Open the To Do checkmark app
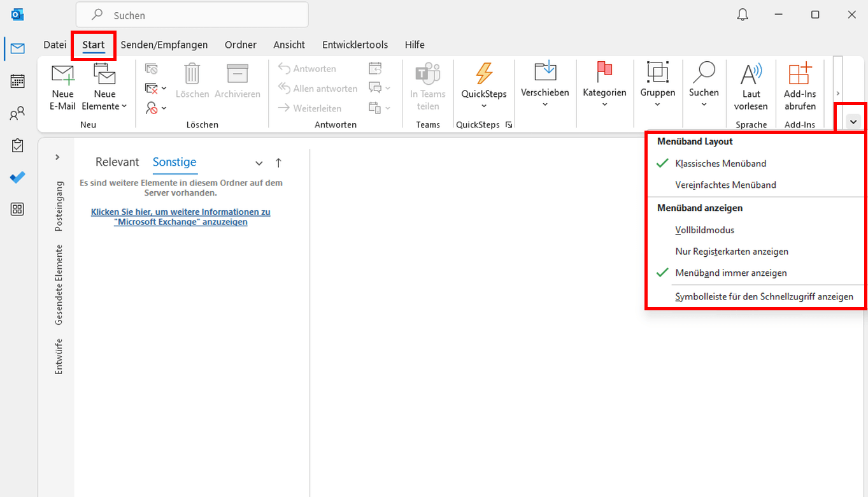868x497 pixels. pos(17,178)
